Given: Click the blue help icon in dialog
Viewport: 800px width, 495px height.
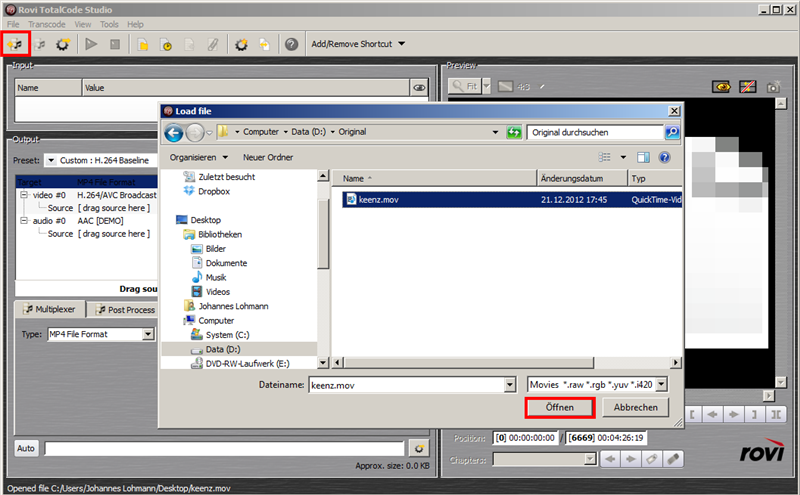Looking at the screenshot, I should (664, 157).
